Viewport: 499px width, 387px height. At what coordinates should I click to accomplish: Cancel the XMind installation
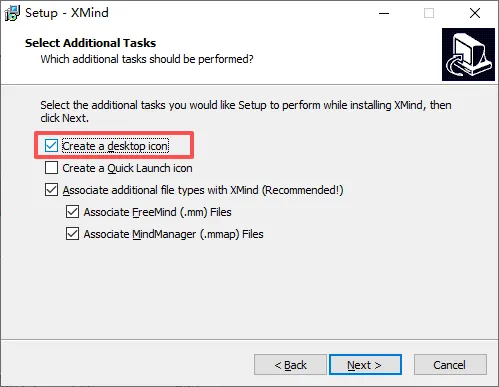pos(450,365)
